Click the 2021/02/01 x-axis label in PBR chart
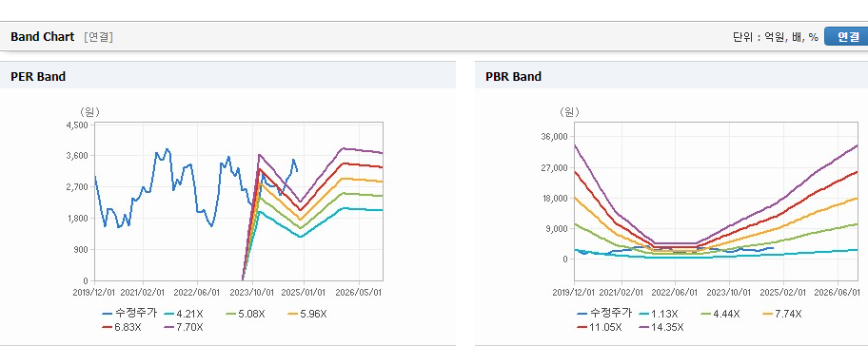Viewport: 868px width, 346px height. click(x=622, y=292)
